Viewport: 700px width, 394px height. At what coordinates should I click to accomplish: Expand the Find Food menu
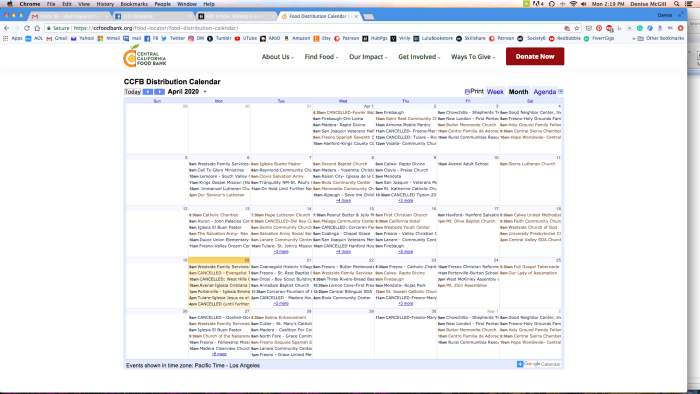coord(321,57)
